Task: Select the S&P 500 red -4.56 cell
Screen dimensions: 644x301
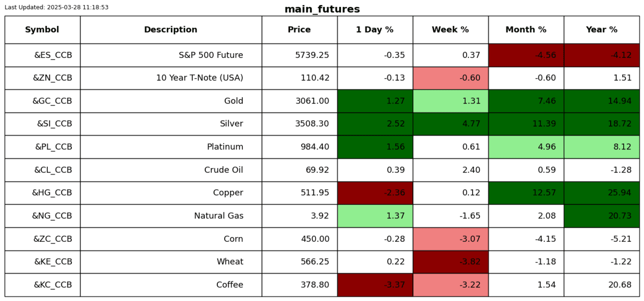Action: tap(526, 55)
